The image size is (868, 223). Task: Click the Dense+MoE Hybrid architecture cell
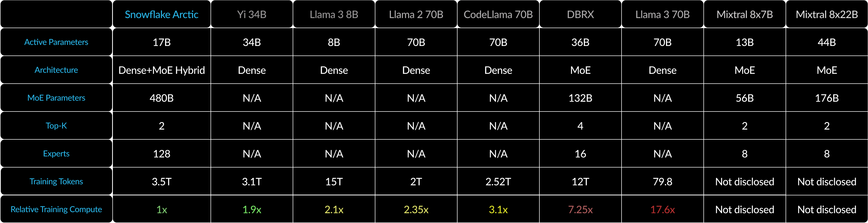[161, 70]
